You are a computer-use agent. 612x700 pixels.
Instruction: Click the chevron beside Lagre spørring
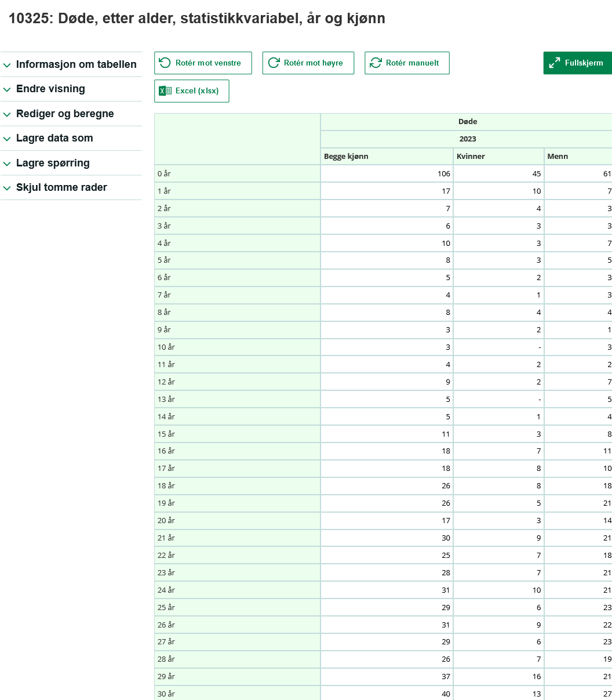pos(7,164)
